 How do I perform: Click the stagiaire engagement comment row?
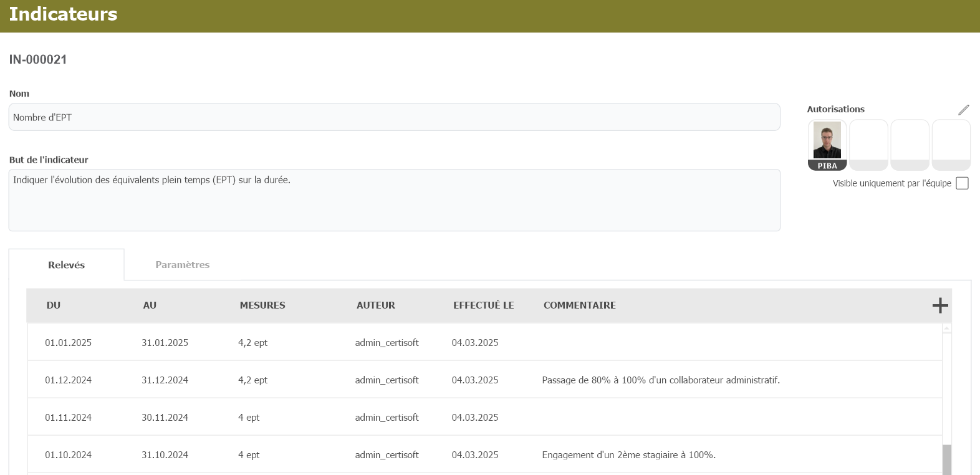point(628,455)
